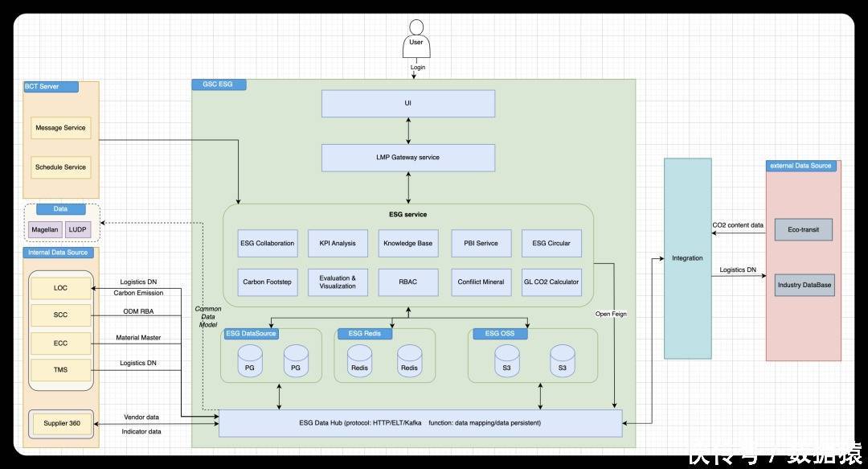Select the right PG database cylinder

point(296,362)
